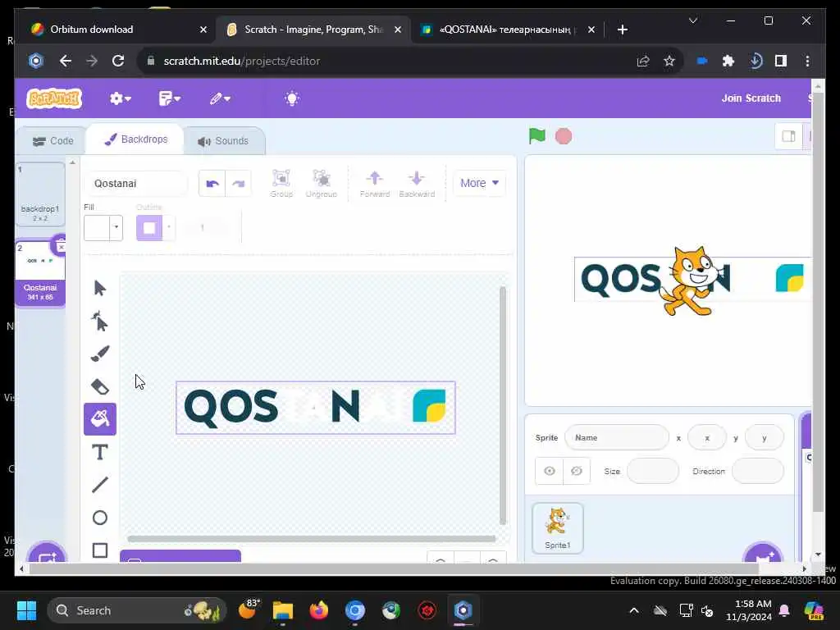This screenshot has height=630, width=840.
Task: Open a new browser tab
Action: click(622, 30)
